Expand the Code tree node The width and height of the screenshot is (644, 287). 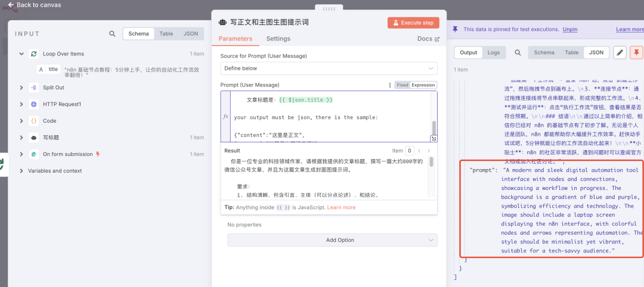pyautogui.click(x=21, y=121)
